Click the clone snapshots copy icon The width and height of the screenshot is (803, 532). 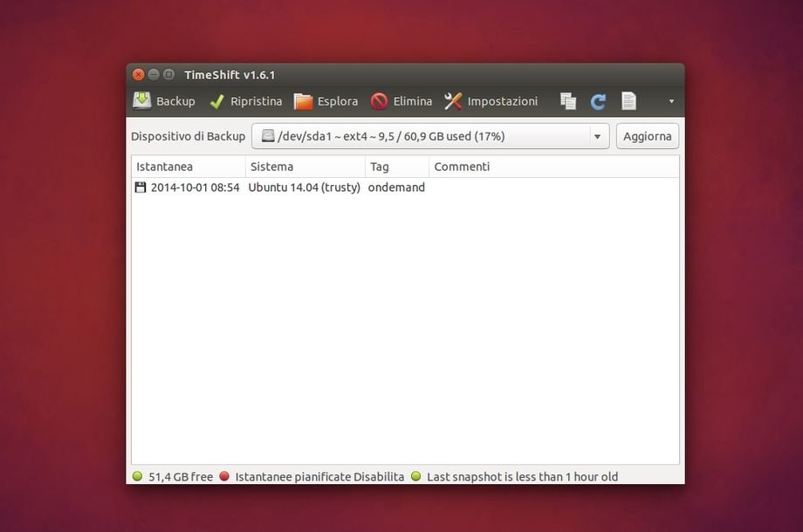coord(568,101)
